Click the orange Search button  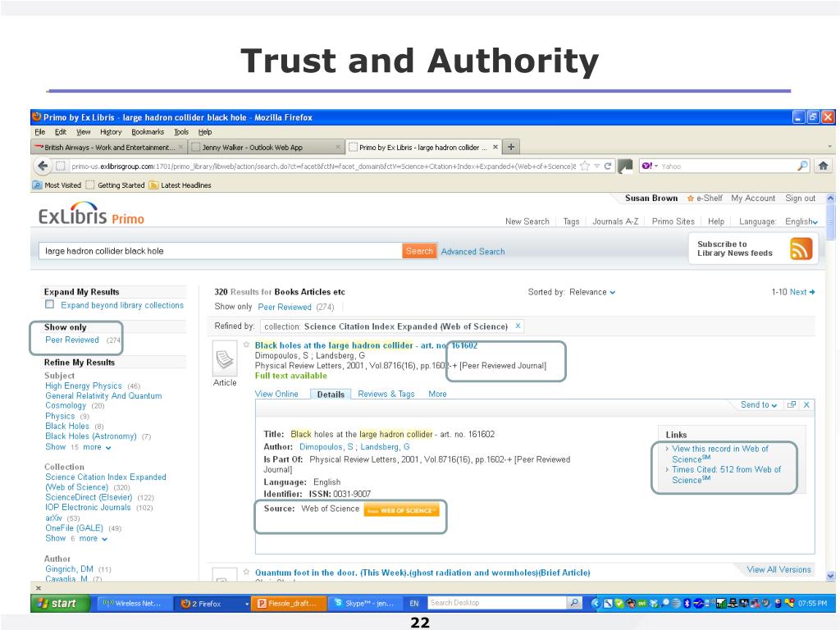coord(419,251)
